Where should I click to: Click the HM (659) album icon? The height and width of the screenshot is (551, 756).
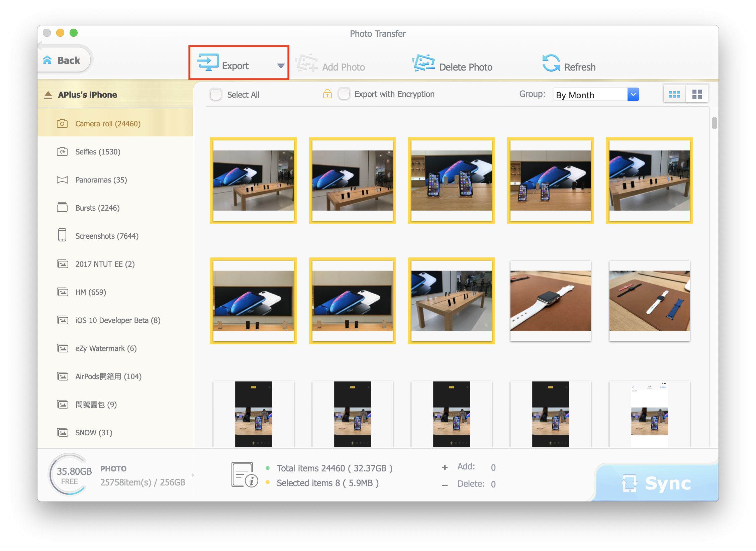63,292
